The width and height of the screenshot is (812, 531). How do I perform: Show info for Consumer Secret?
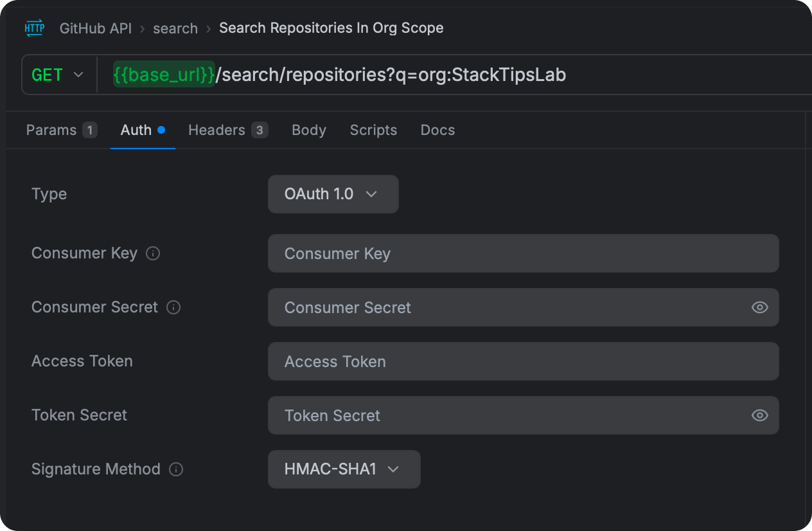point(173,307)
